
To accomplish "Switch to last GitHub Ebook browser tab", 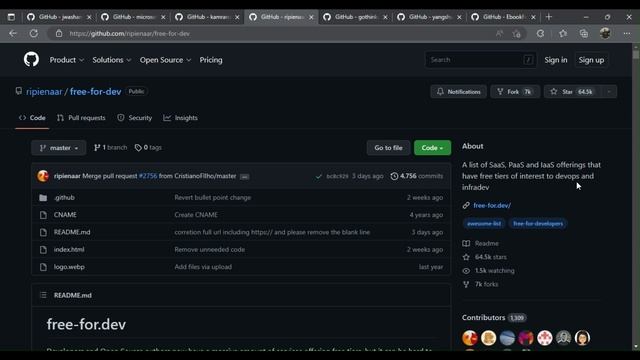I will click(x=503, y=17).
